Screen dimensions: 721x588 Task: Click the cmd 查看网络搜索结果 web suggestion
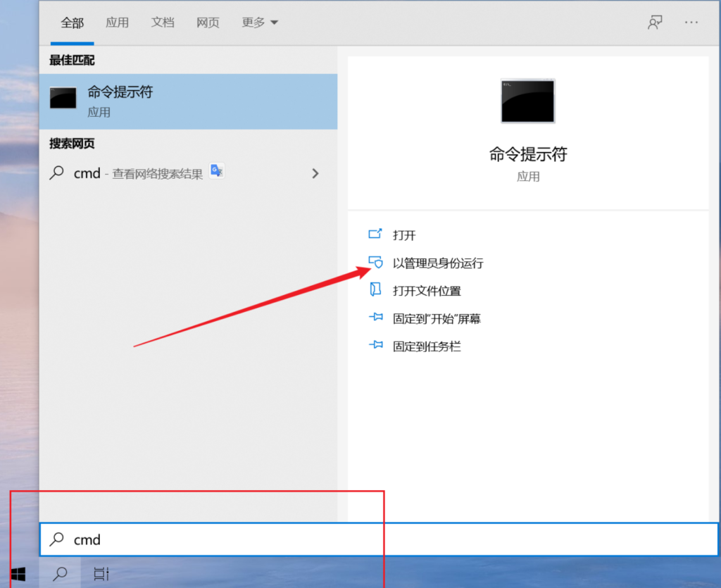coord(137,173)
